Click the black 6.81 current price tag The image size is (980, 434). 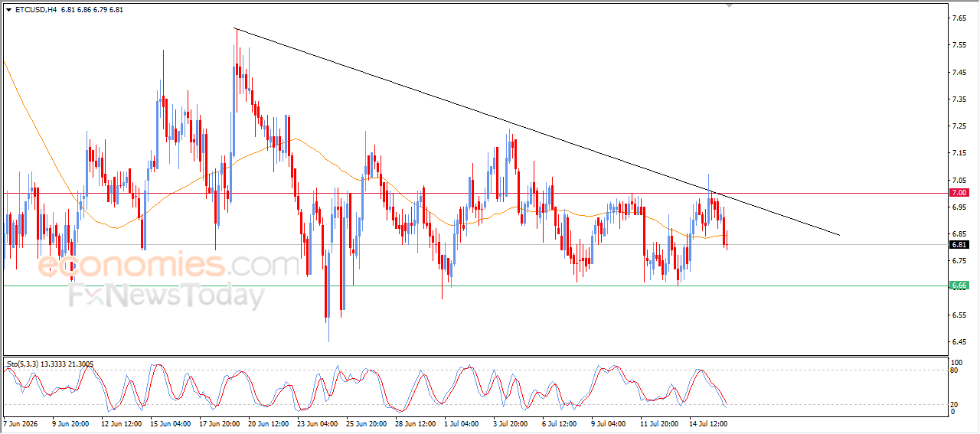pyautogui.click(x=959, y=245)
